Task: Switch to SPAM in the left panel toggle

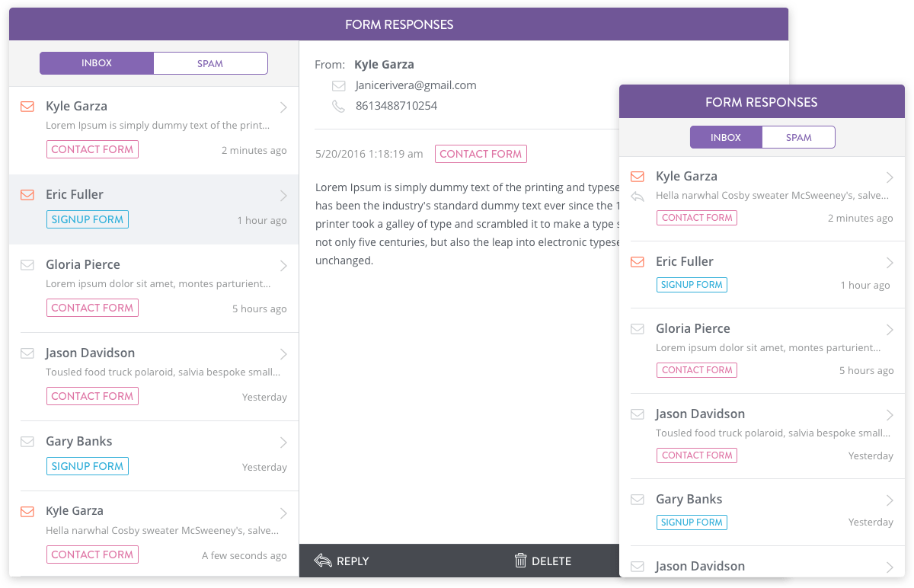Action: [210, 63]
